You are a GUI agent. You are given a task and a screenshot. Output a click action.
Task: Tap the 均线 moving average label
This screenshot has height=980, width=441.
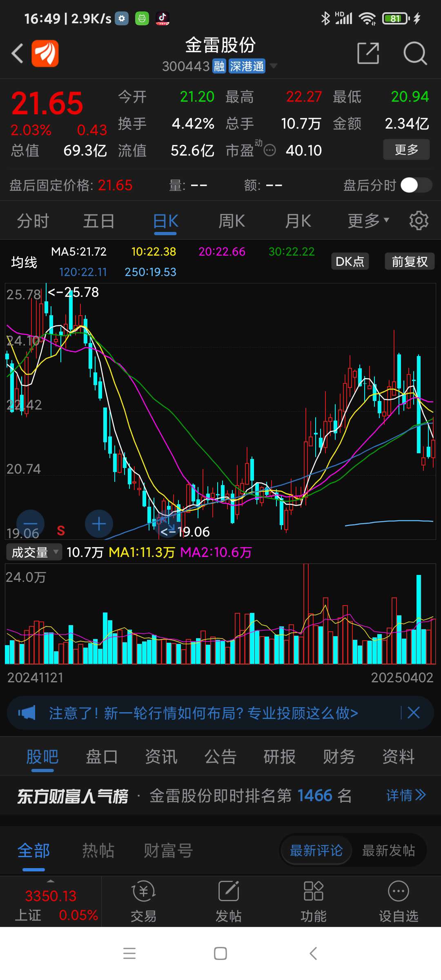click(24, 262)
